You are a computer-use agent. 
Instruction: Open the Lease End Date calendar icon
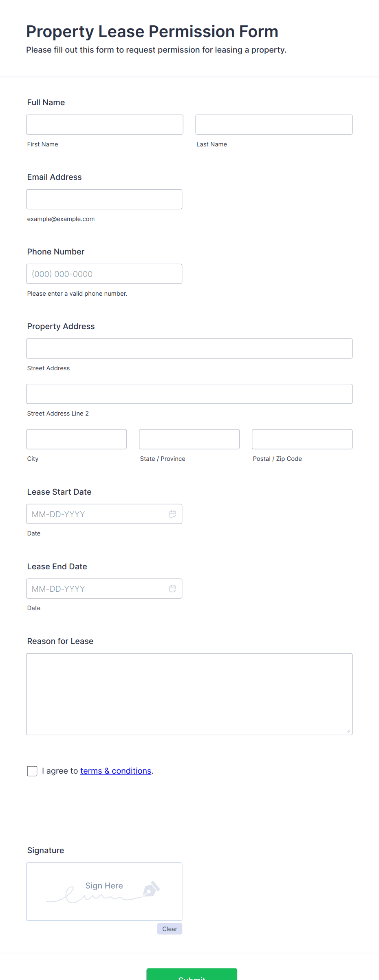173,588
